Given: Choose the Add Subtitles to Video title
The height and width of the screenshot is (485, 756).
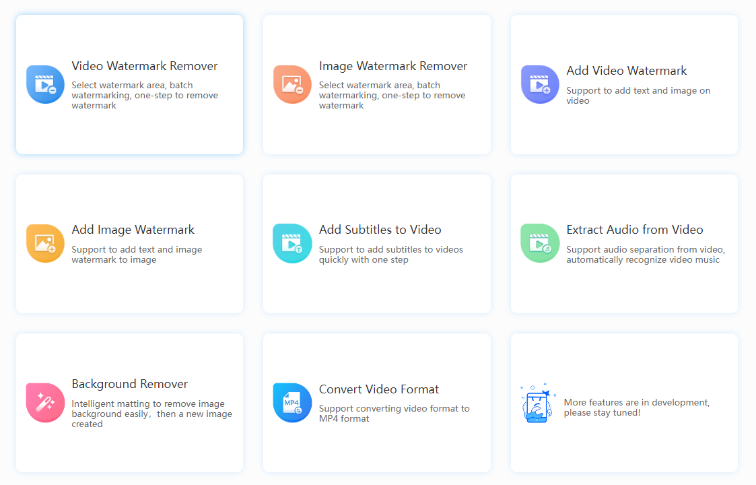Looking at the screenshot, I should [x=380, y=230].
